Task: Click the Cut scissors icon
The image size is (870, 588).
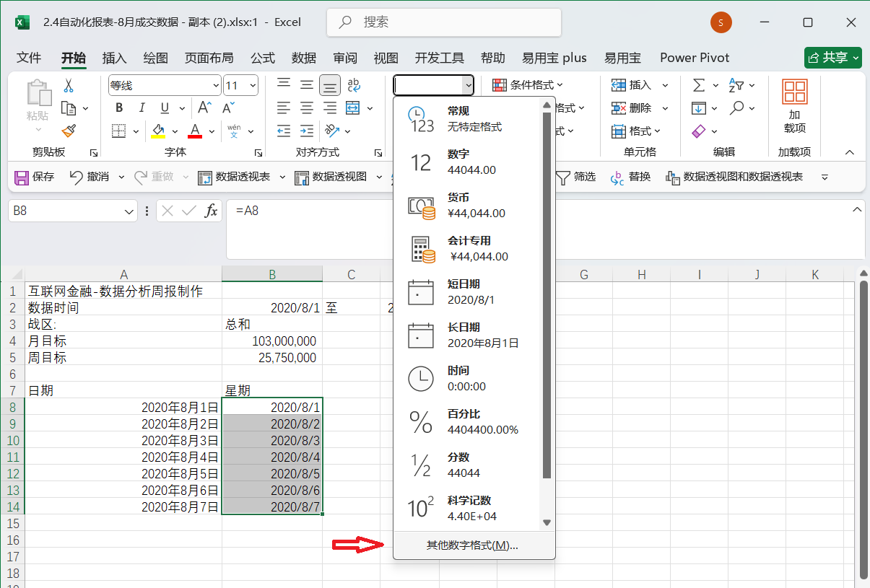Action: tap(69, 86)
